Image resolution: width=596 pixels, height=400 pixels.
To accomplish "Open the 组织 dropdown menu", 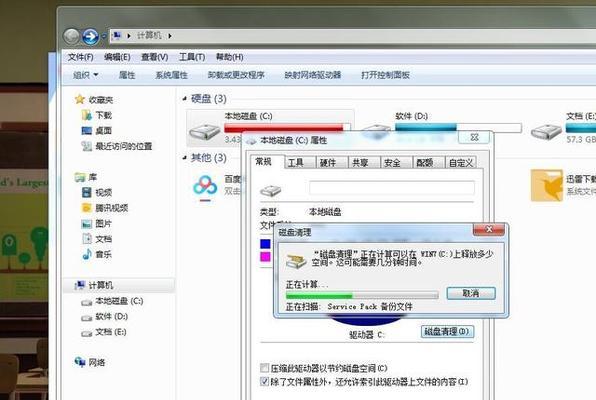I will [x=86, y=75].
